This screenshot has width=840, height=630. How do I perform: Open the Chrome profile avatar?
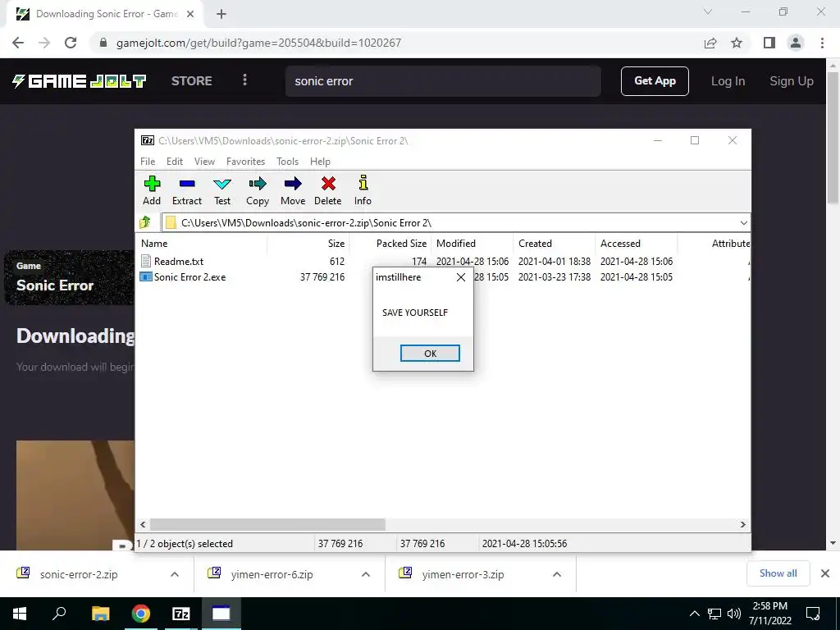pos(796,43)
